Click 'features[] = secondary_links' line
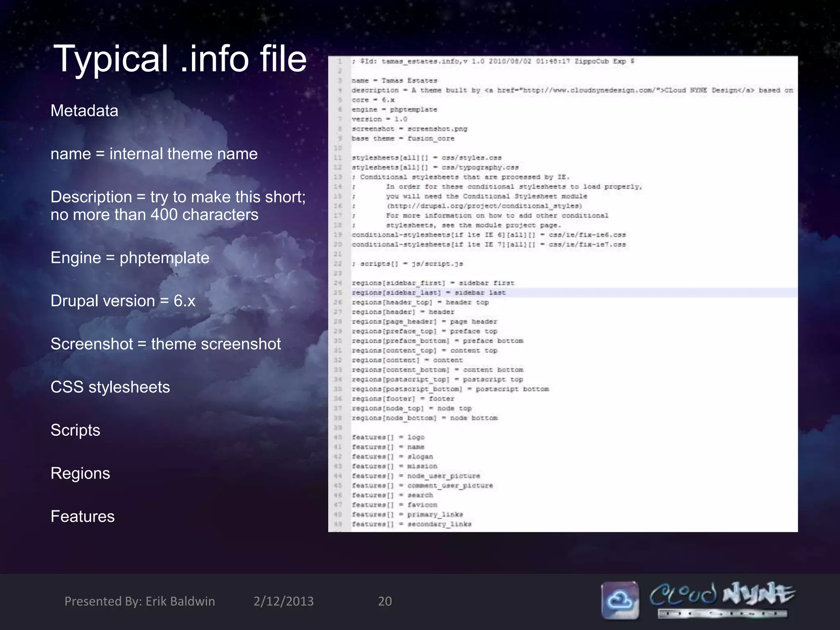 coord(411,524)
